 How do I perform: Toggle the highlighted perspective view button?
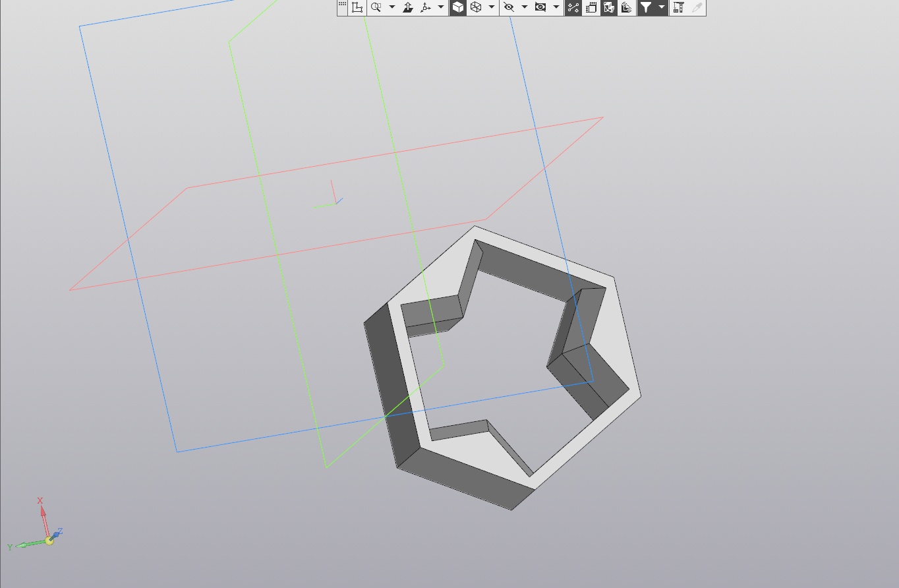[609, 7]
